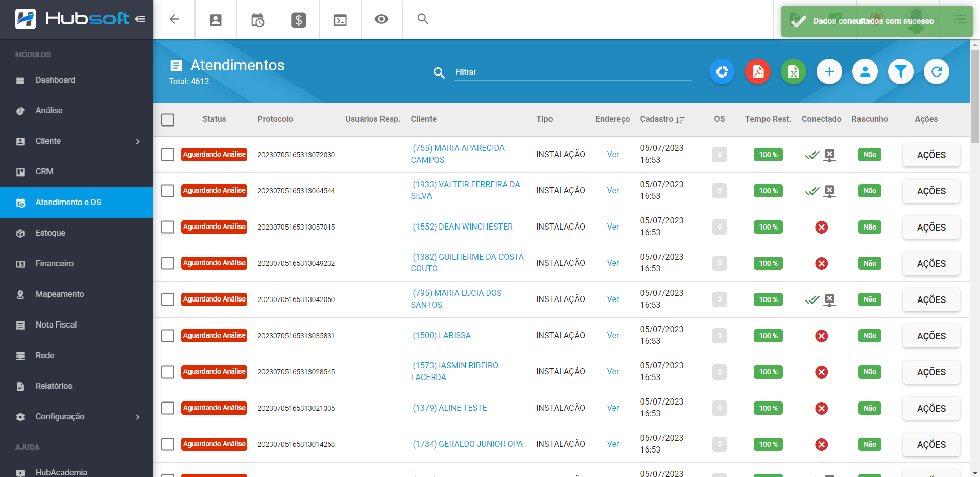
Task: Open AÇÕES menu for GUILHERME DA COSTA COUTO
Action: (931, 263)
